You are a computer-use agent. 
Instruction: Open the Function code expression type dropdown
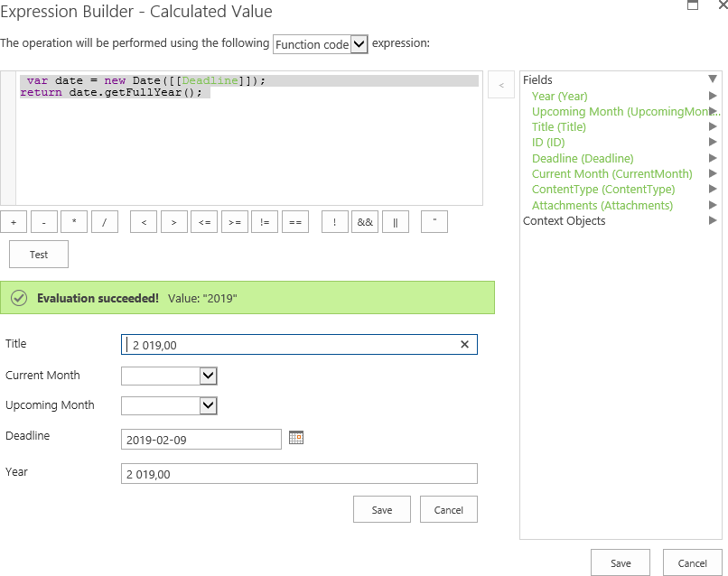click(x=321, y=44)
